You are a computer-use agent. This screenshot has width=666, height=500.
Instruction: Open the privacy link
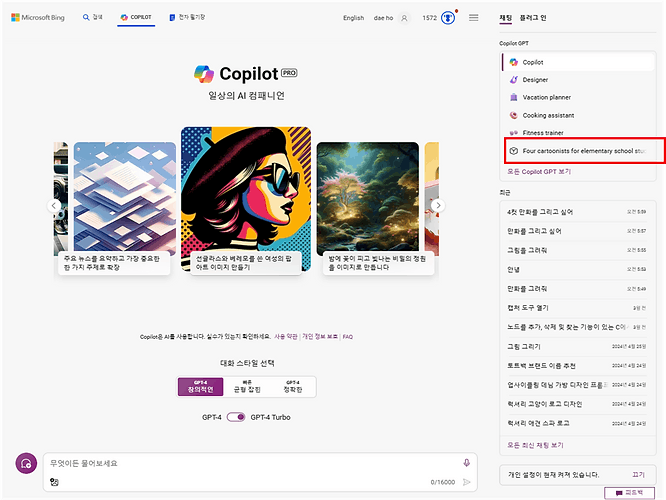320,336
